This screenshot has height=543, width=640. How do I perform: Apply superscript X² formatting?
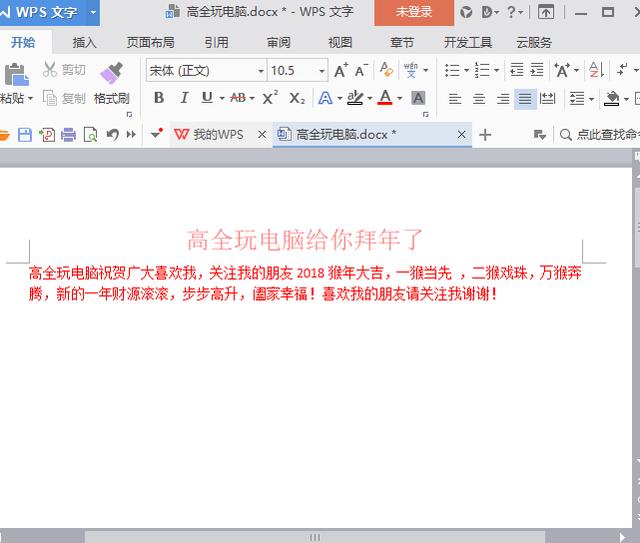pos(270,98)
